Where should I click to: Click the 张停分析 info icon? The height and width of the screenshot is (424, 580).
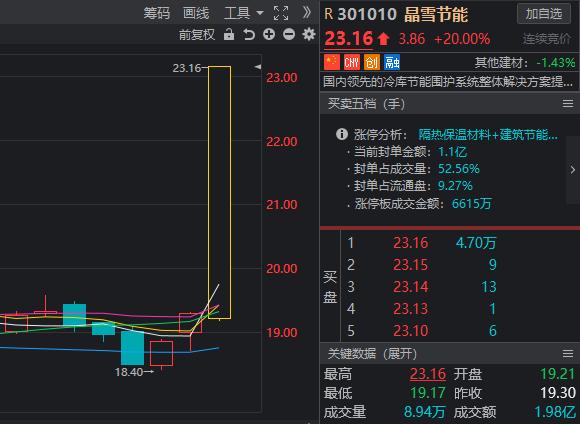tap(341, 134)
